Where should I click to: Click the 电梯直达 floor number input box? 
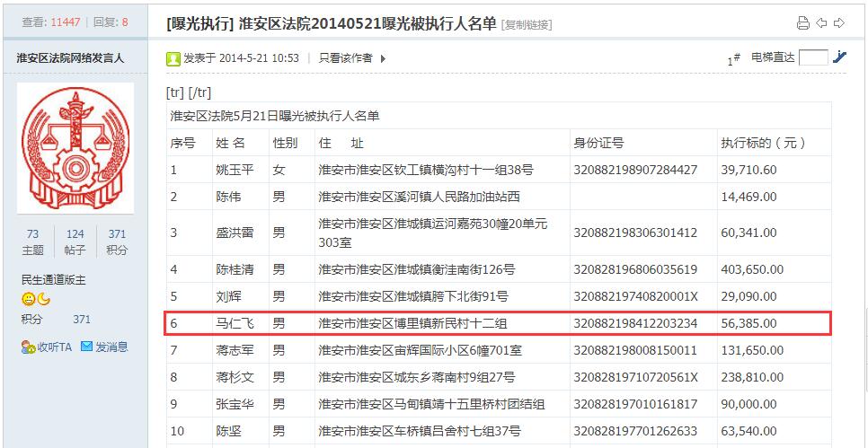click(x=813, y=57)
